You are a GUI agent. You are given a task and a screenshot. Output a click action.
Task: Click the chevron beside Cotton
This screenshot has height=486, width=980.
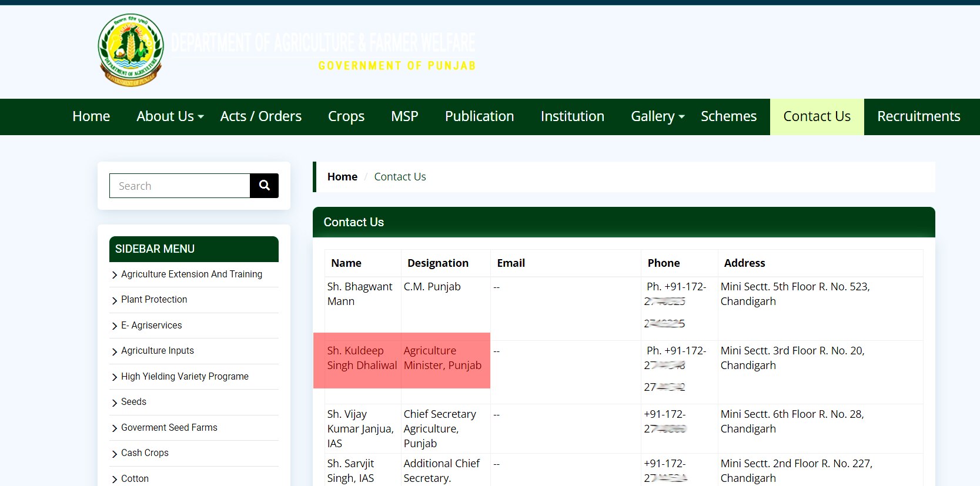pos(115,480)
